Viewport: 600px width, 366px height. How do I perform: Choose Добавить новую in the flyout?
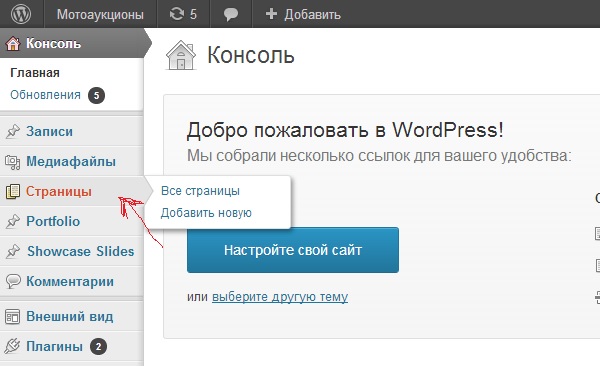point(206,212)
